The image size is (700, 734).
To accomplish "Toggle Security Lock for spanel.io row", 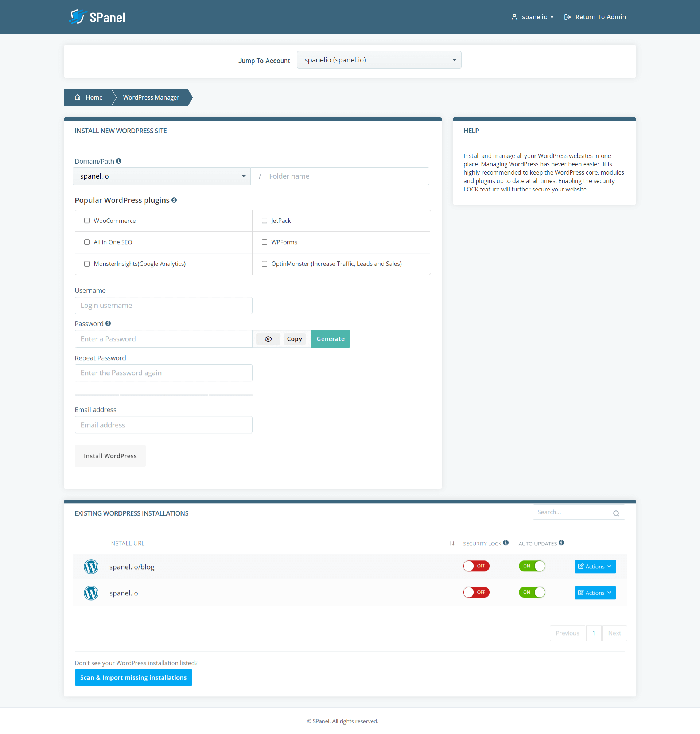I will pos(477,592).
